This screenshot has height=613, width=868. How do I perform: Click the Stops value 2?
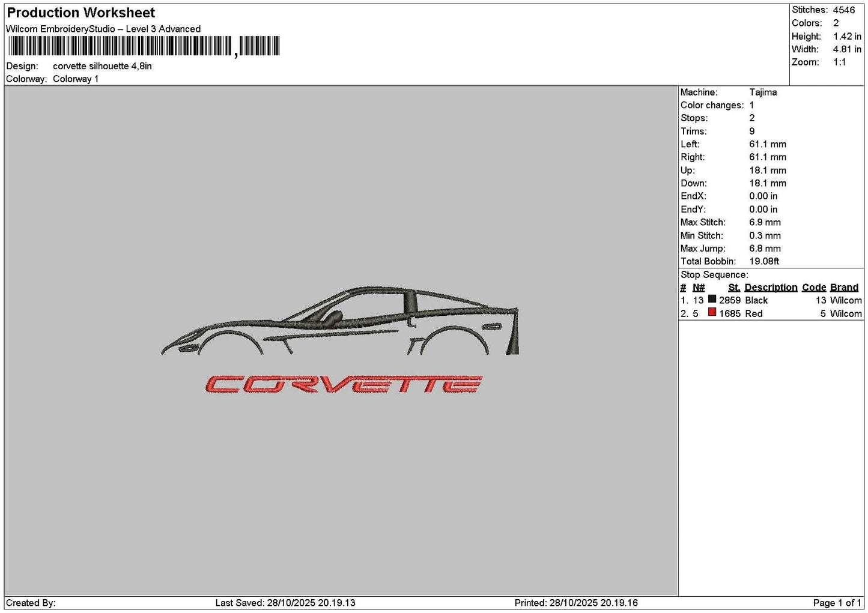(751, 118)
